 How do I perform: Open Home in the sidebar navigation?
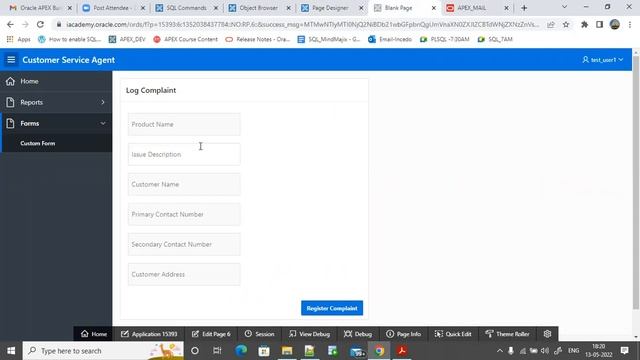point(56,81)
